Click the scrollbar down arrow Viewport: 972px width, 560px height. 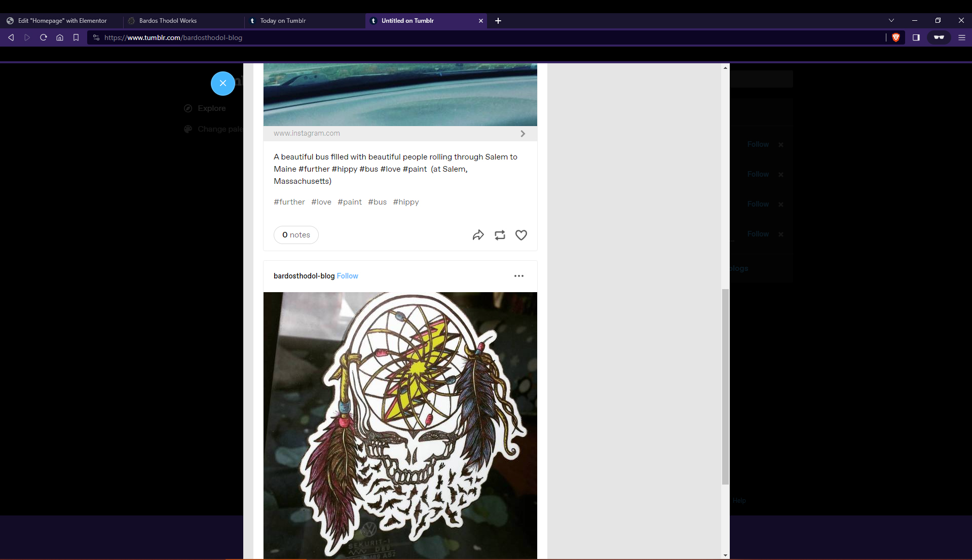tap(725, 555)
